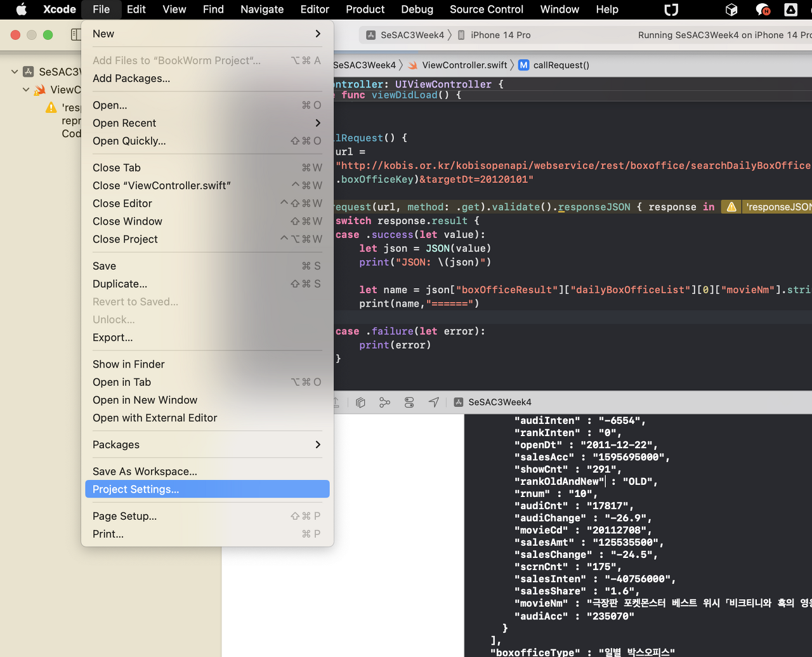This screenshot has width=812, height=657.
Task: Click the SeSAC3Week4 scheme selector
Action: click(405, 35)
